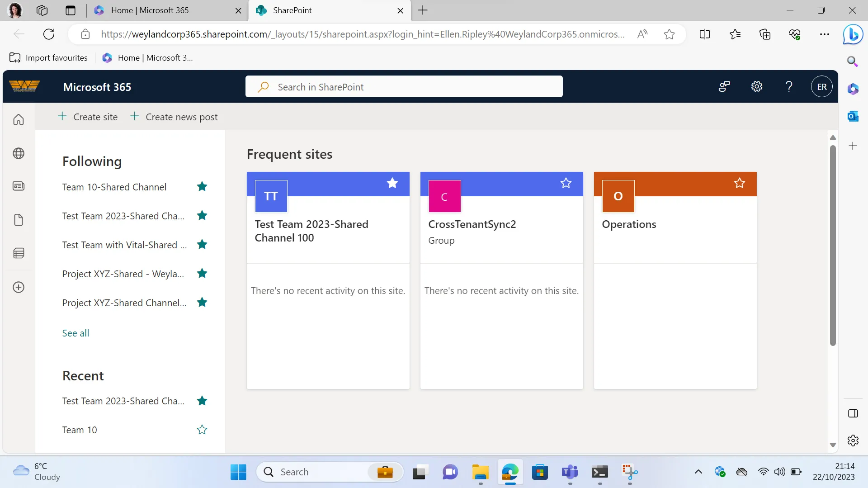Open My sites globe icon

pyautogui.click(x=19, y=153)
